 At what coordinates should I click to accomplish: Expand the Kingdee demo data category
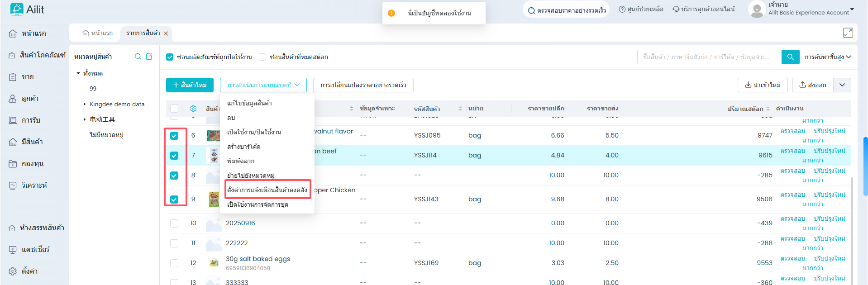[85, 104]
